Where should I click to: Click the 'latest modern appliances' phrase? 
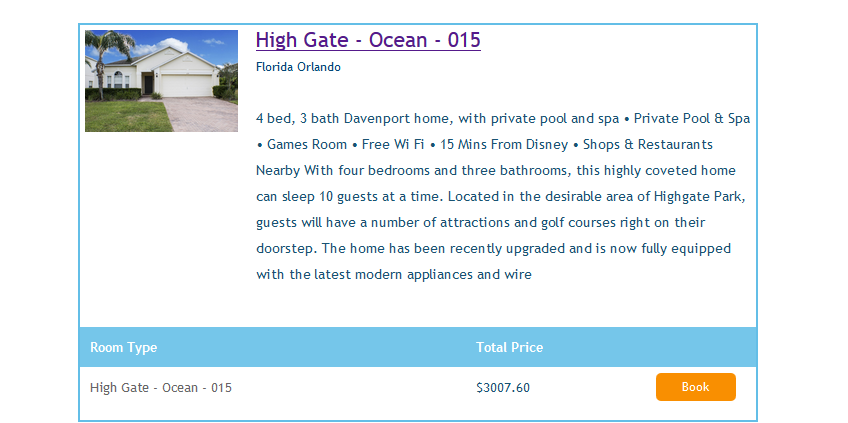click(394, 274)
